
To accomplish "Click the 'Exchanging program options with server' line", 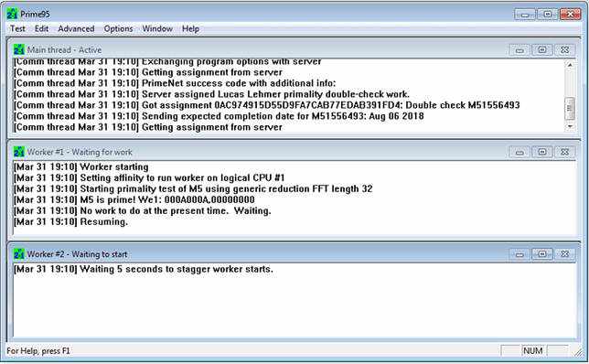I will click(x=167, y=62).
